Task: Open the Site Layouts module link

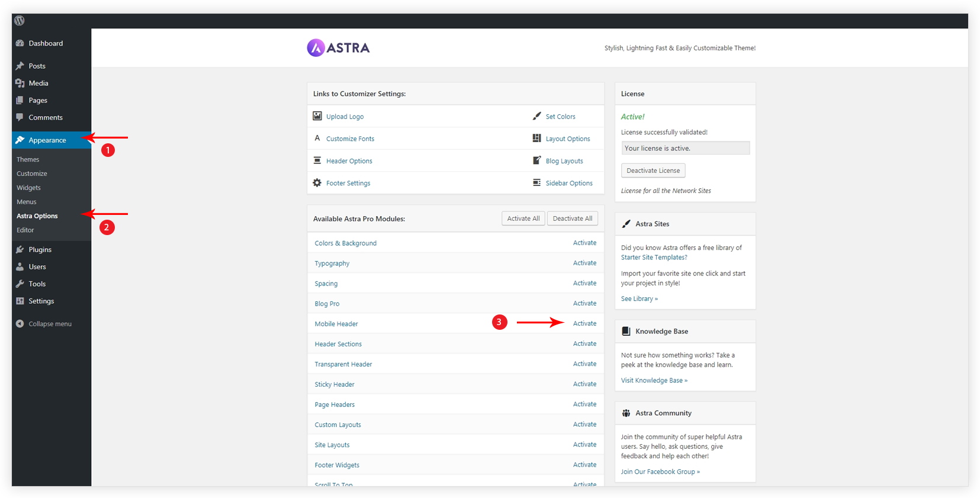Action: [332, 445]
